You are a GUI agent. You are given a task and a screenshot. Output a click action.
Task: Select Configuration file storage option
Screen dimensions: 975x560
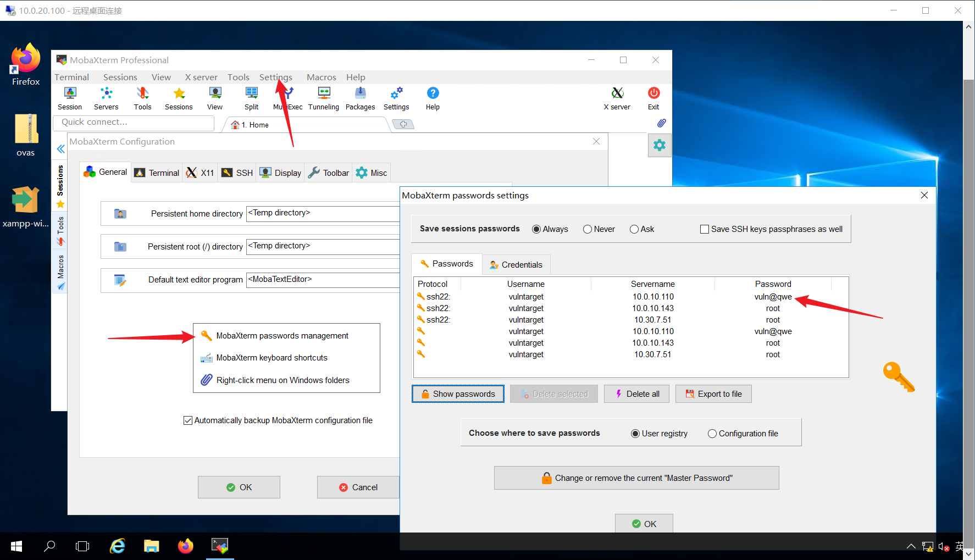pos(712,434)
